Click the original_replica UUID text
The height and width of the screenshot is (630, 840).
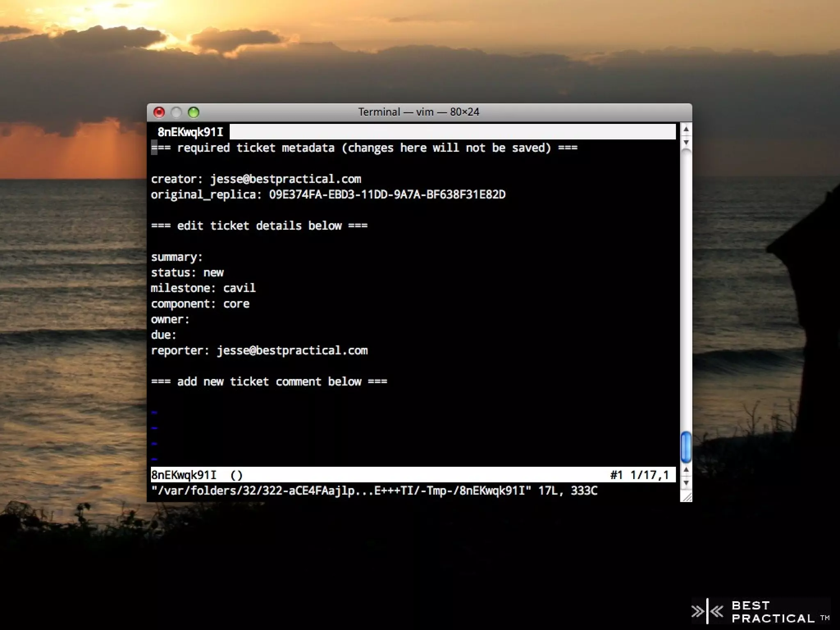point(387,195)
